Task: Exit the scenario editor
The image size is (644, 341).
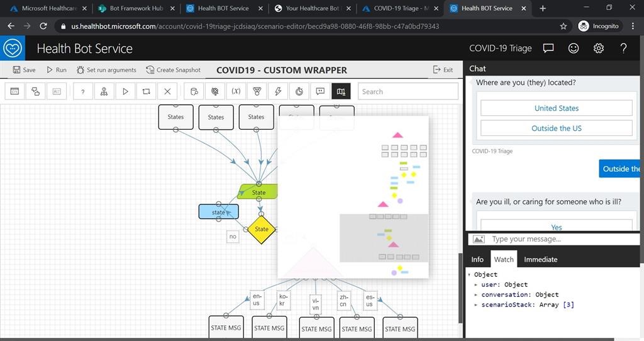Action: pos(443,70)
